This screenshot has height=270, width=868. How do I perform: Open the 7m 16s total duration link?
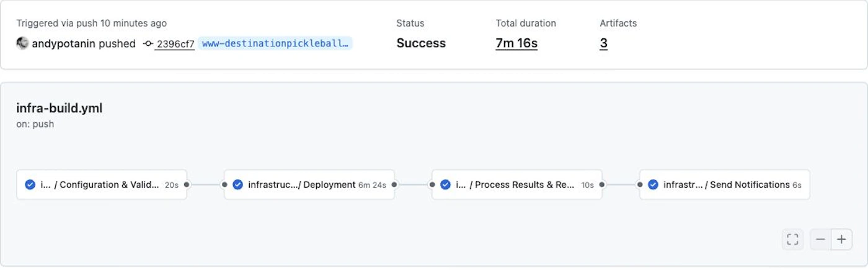(516, 43)
